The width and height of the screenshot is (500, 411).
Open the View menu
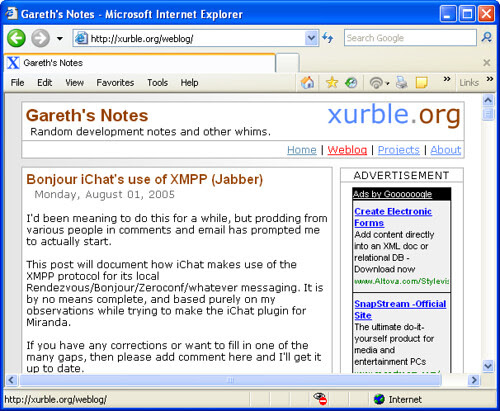[x=74, y=83]
